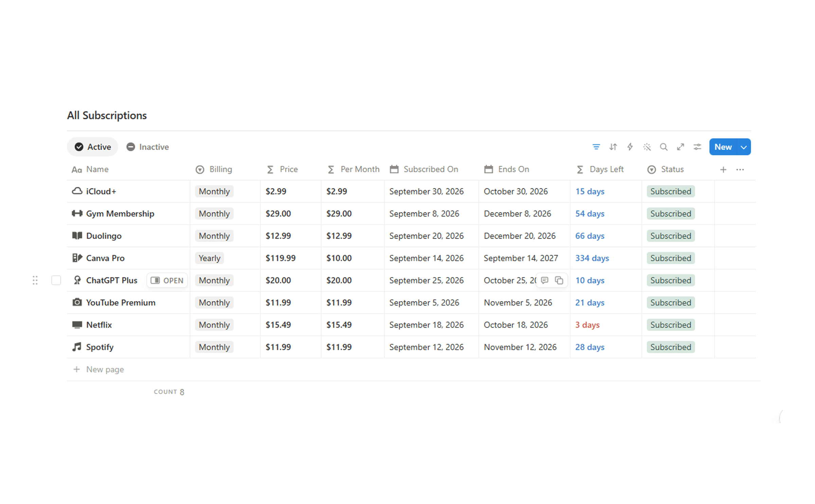The image size is (815, 504).
Task: Grab the drag handle beside ChatGPT Plus
Action: click(35, 280)
